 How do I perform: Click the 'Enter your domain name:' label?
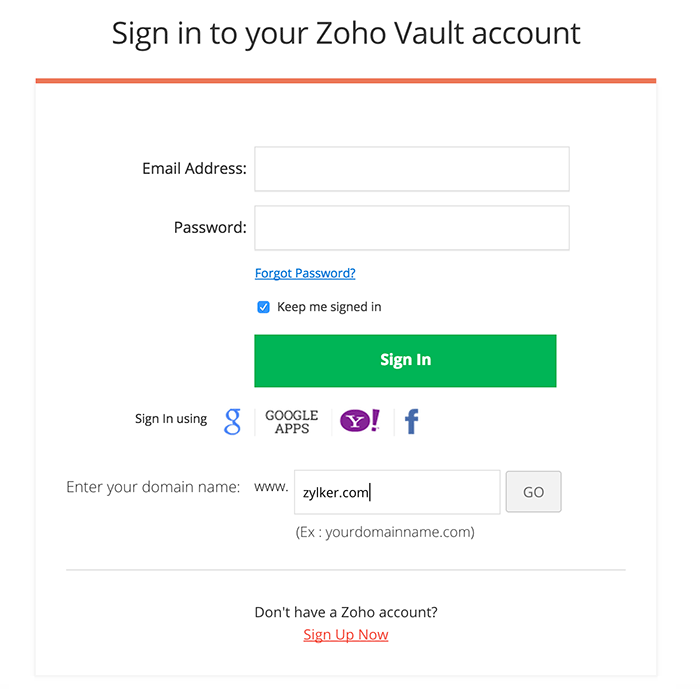pos(153,487)
